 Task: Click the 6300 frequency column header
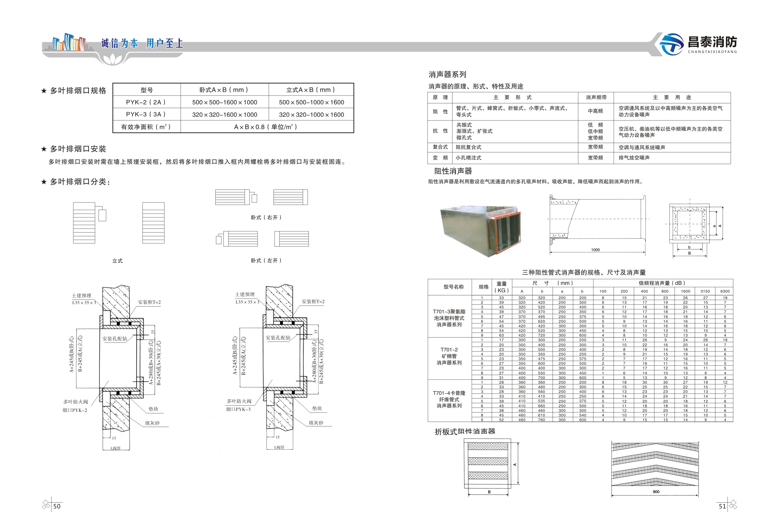tap(725, 291)
